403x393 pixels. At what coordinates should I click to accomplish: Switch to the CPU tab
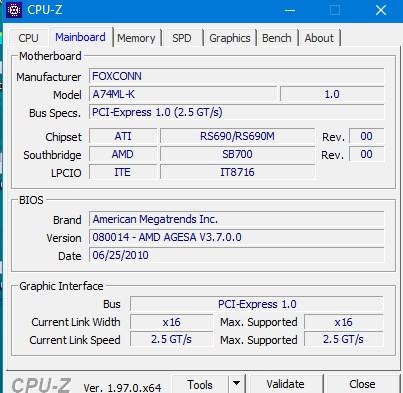point(28,38)
